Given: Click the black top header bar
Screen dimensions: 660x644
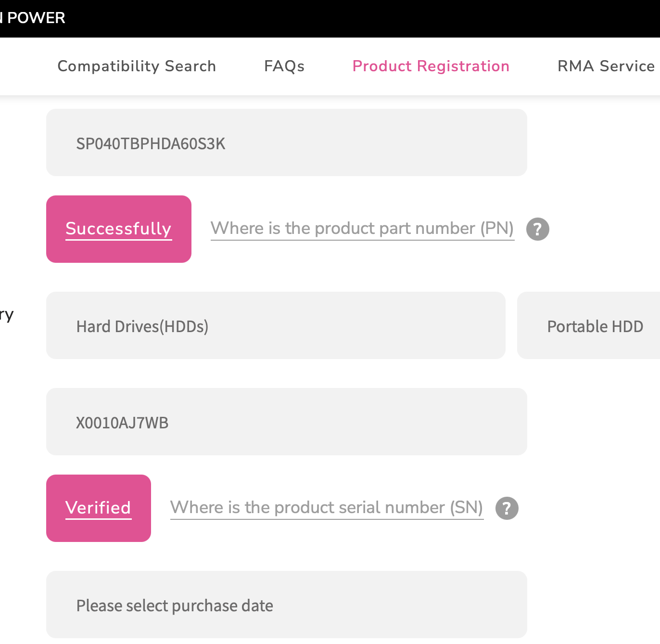Looking at the screenshot, I should click(337, 18).
